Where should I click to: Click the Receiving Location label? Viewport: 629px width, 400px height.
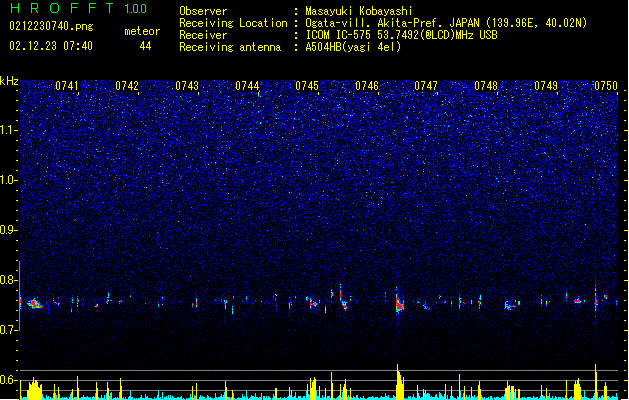[233, 23]
